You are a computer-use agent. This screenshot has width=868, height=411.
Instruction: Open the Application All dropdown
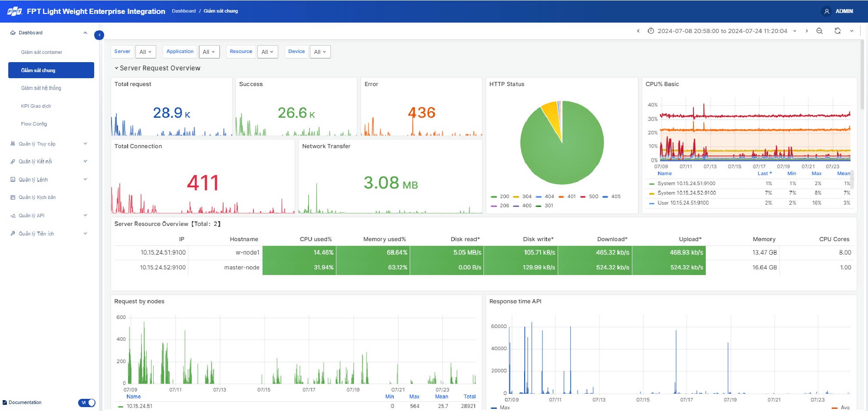click(x=209, y=52)
